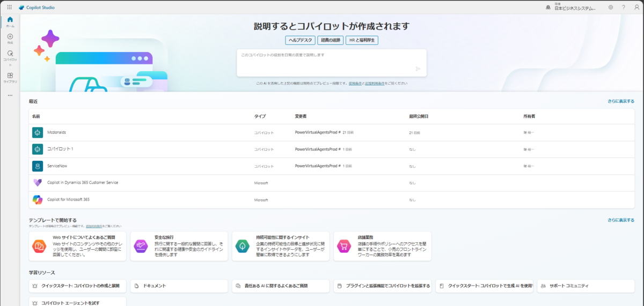The image size is (644, 306).
Task: Click the テンプレートで開始する terms link
Action: click(x=93, y=226)
